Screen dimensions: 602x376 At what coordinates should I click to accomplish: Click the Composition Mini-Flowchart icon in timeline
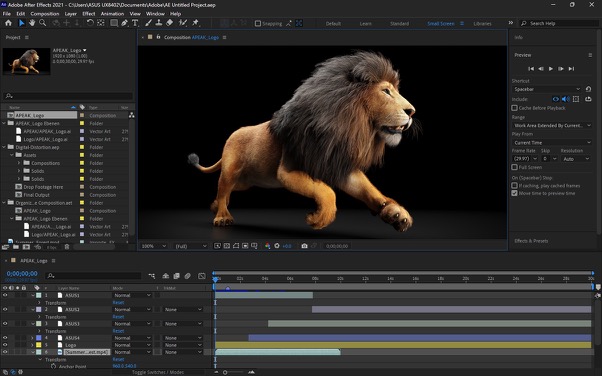(152, 276)
